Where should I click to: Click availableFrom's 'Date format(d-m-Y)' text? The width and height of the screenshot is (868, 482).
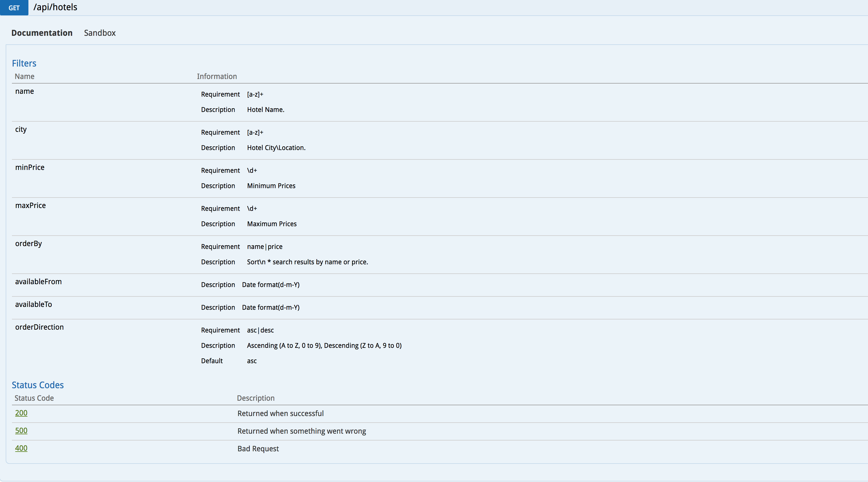[271, 284]
